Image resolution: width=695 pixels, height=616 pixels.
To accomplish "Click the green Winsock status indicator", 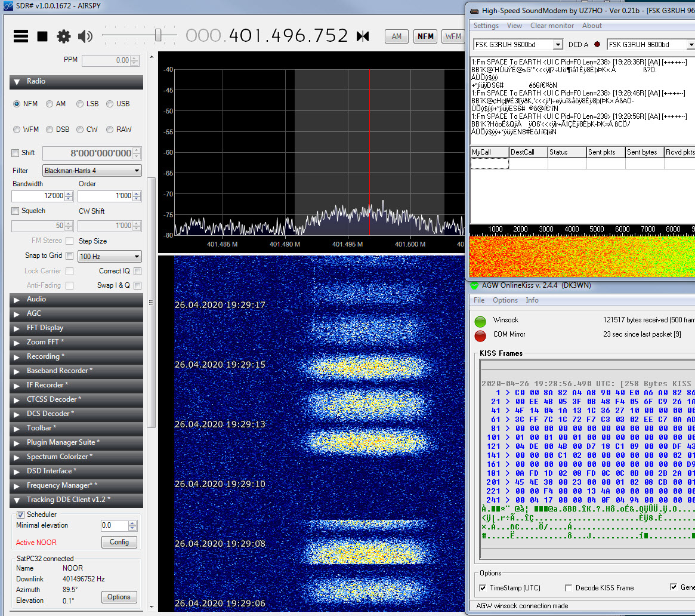I will coord(480,322).
